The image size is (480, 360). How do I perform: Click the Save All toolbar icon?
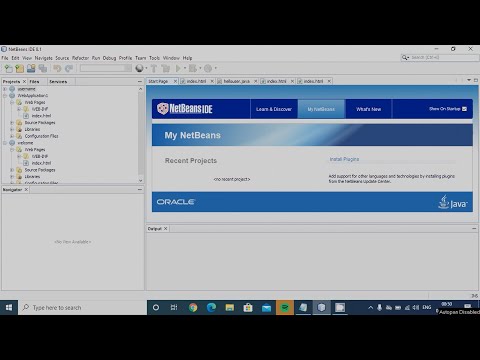pos(43,69)
